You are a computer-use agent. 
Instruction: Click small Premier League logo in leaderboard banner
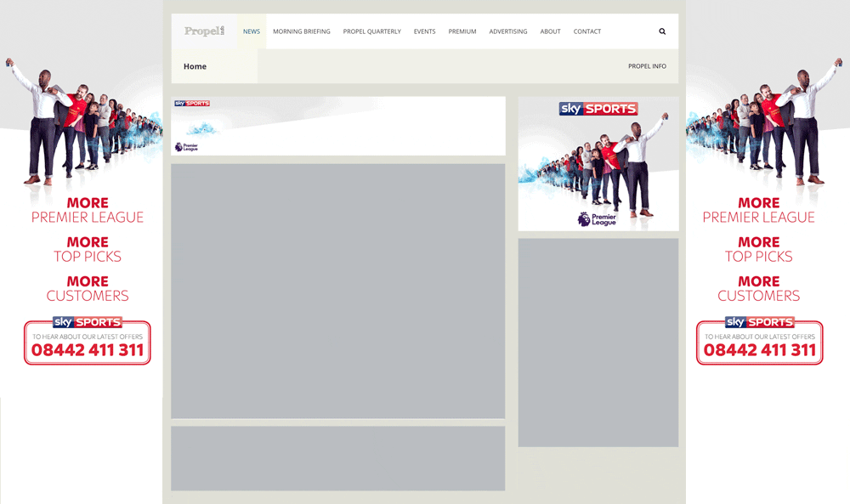tap(186, 147)
